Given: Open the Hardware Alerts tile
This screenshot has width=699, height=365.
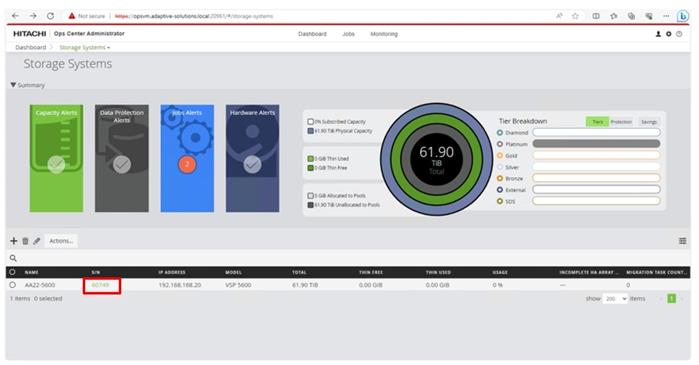Looking at the screenshot, I should [252, 158].
